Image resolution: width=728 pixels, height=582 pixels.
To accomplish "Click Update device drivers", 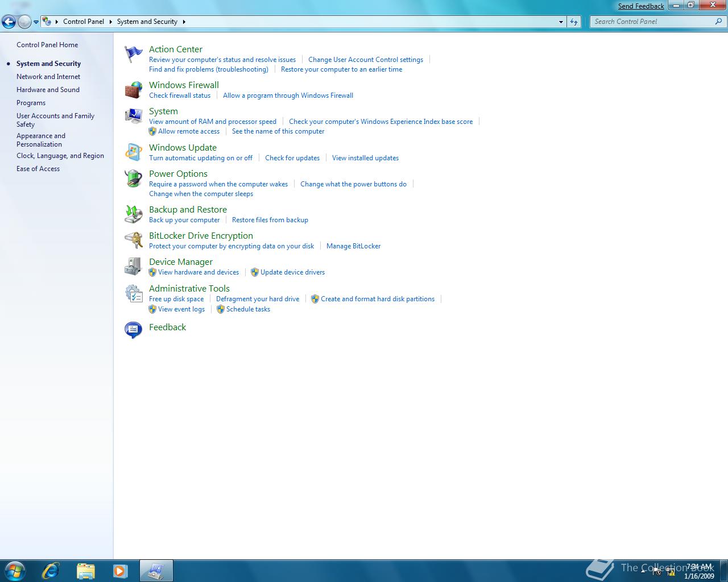I will pyautogui.click(x=292, y=272).
